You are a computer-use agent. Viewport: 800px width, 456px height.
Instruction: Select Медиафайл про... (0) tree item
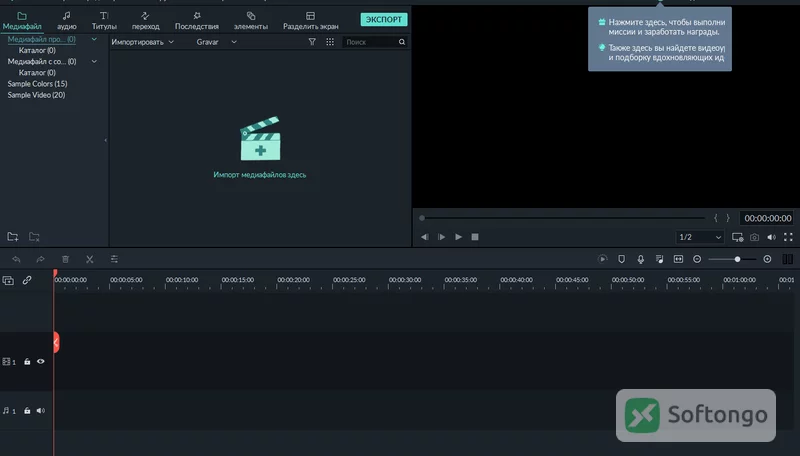pyautogui.click(x=41, y=39)
